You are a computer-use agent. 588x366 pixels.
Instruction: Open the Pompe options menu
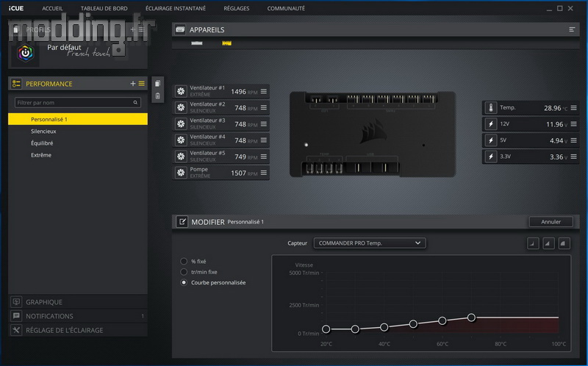pos(264,173)
